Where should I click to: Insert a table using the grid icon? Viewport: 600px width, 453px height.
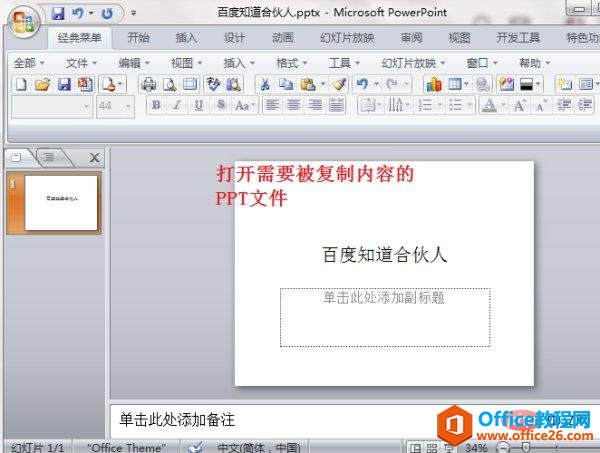(x=455, y=84)
